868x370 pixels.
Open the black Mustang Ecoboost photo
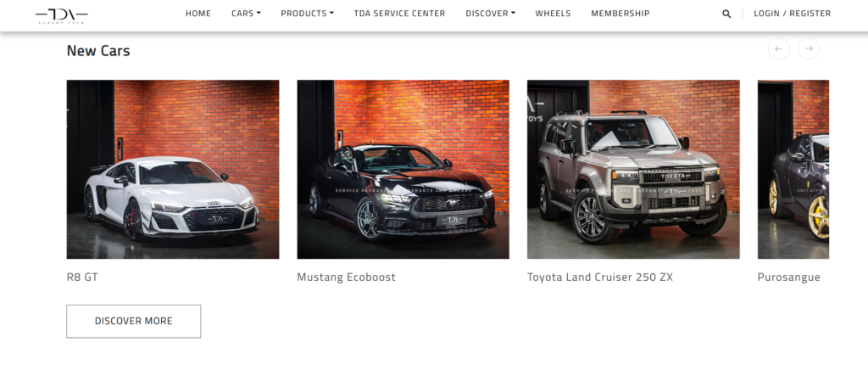[403, 170]
